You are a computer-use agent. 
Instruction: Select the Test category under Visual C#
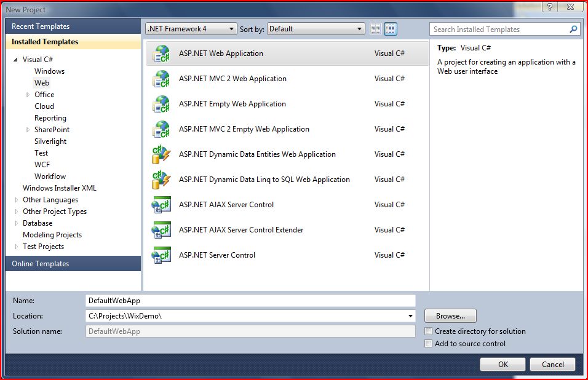click(41, 153)
